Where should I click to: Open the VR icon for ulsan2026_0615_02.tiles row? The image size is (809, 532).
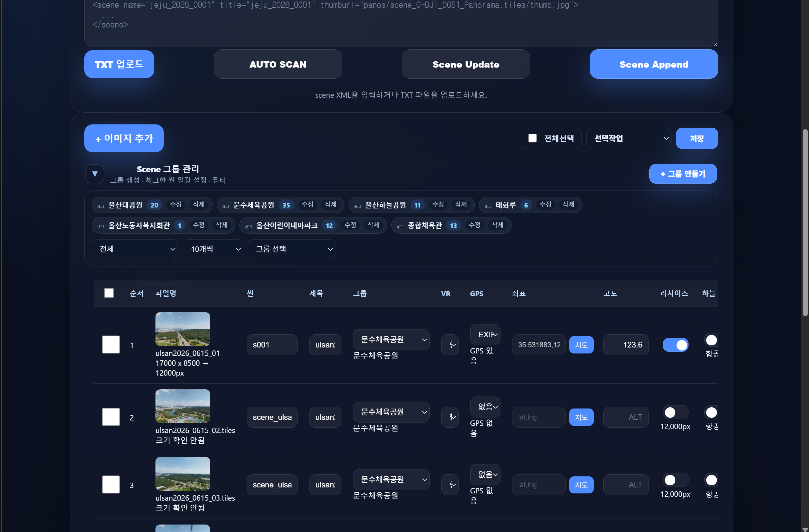pyautogui.click(x=450, y=417)
